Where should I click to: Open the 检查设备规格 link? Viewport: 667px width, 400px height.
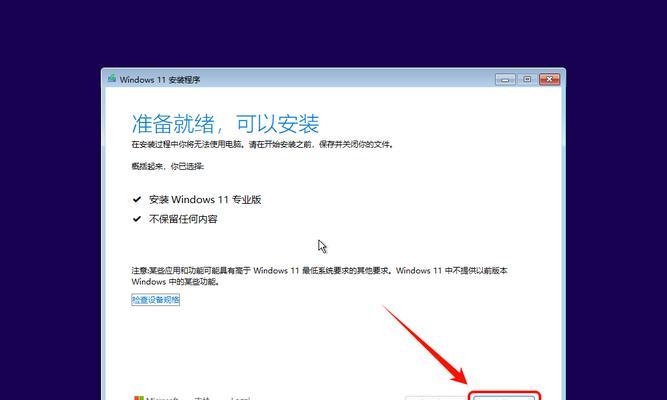click(x=155, y=300)
